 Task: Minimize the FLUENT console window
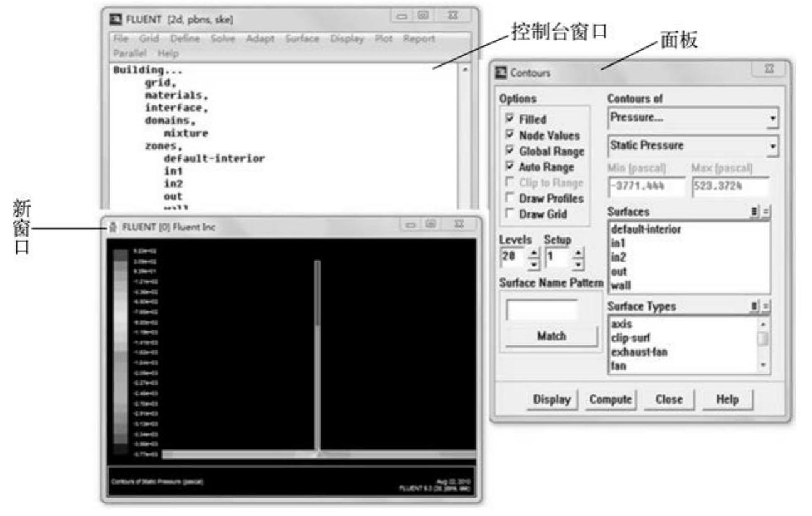tap(402, 14)
